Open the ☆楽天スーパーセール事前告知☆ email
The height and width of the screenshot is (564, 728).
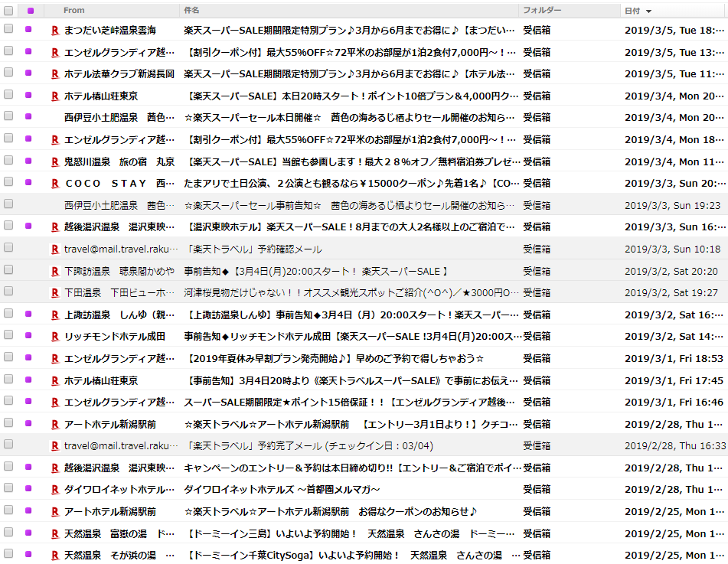pos(349,206)
